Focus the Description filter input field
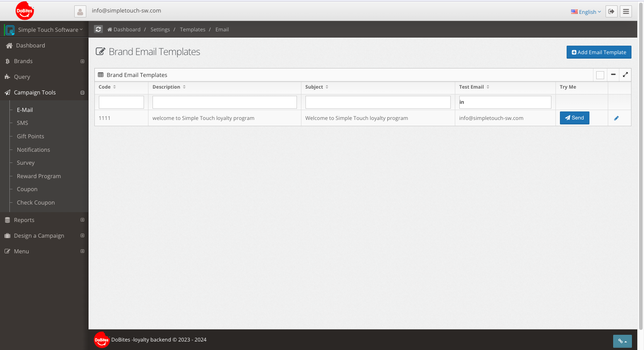Screen dimensions: 644x350 point(225,102)
